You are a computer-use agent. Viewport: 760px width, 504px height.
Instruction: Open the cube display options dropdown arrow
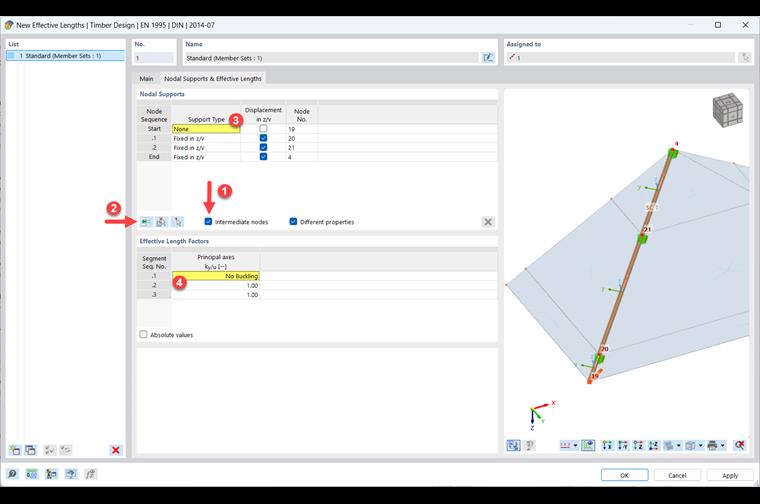coord(701,445)
